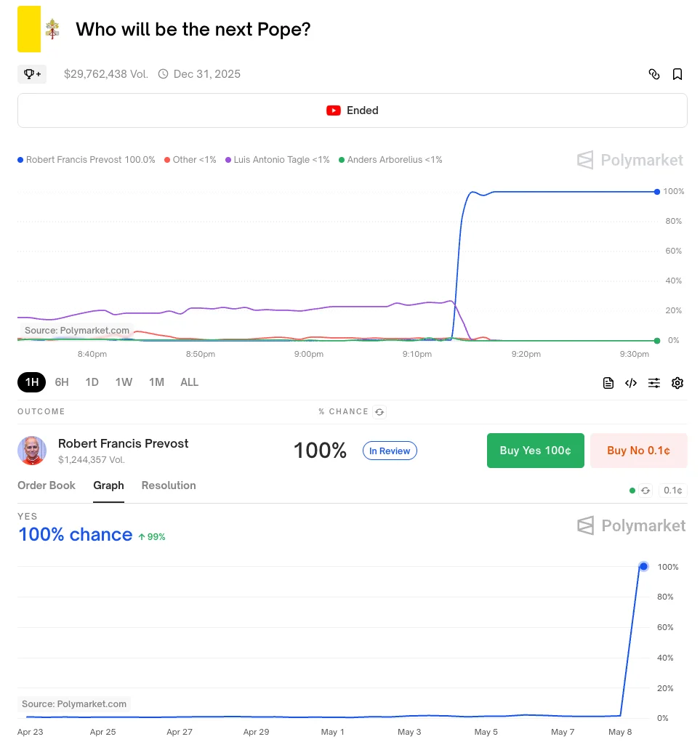Click the trophy plus icon button
Image resolution: width=700 pixels, height=750 pixels.
coord(32,74)
